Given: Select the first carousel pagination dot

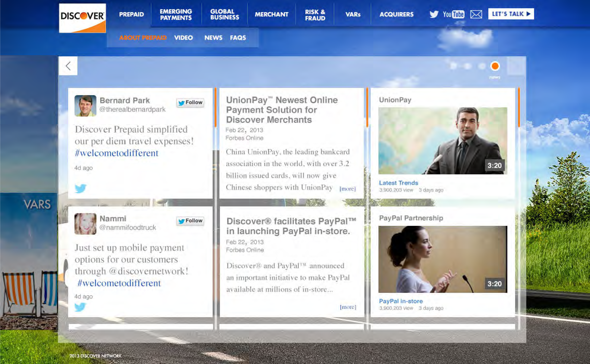Looking at the screenshot, I should click(453, 66).
